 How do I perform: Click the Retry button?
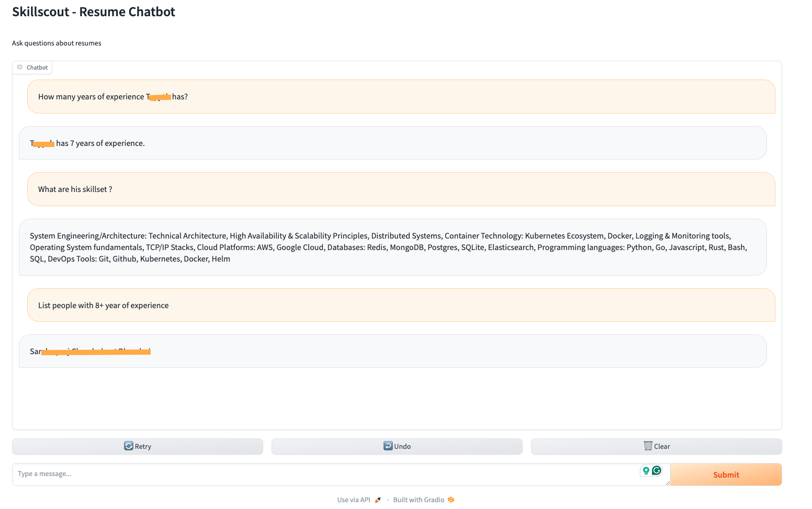tap(138, 446)
